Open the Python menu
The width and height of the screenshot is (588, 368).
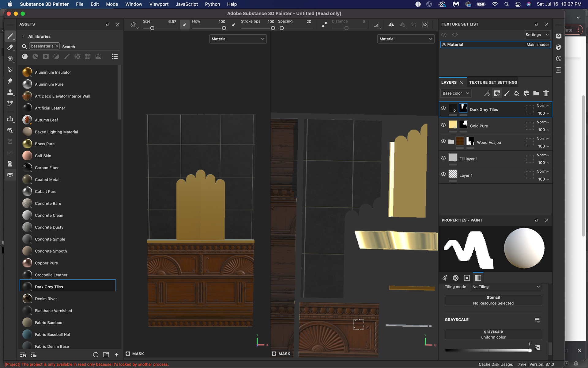(212, 4)
